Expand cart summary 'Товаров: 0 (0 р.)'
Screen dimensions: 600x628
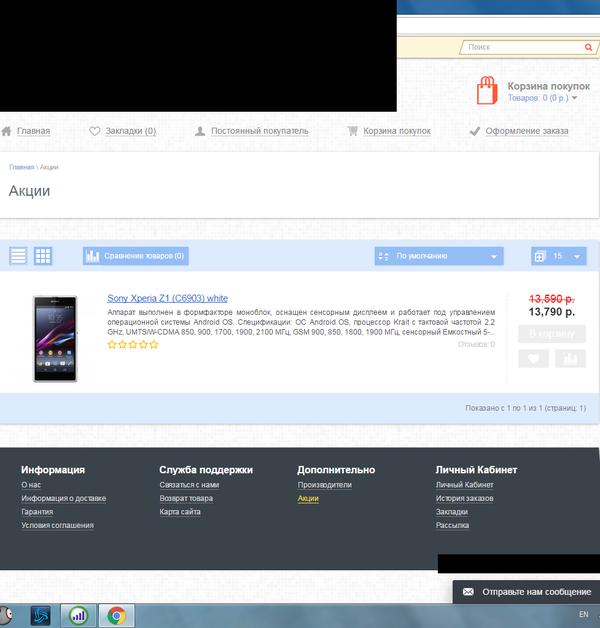click(543, 99)
